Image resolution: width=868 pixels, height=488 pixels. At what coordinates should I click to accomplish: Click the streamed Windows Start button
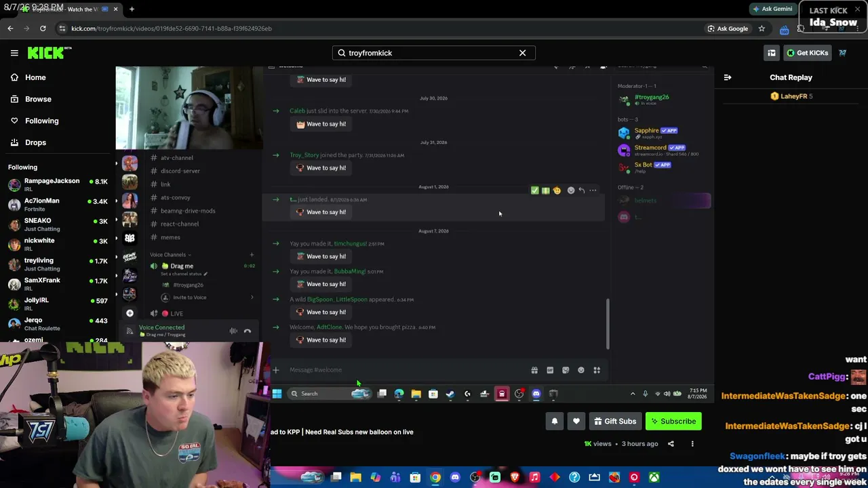[x=277, y=394]
